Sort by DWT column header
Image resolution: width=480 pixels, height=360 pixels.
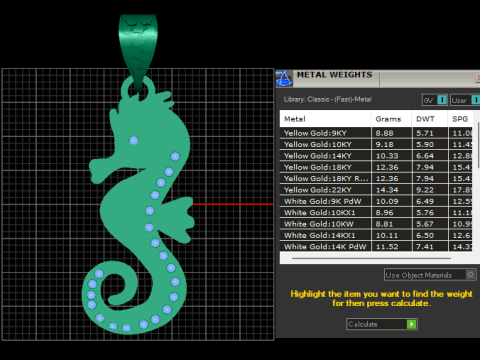pyautogui.click(x=430, y=119)
